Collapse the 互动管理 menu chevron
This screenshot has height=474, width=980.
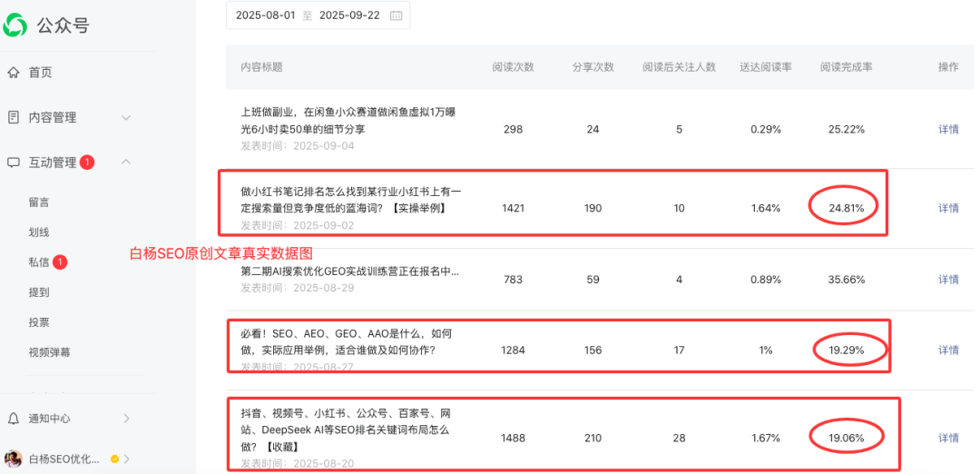125,162
